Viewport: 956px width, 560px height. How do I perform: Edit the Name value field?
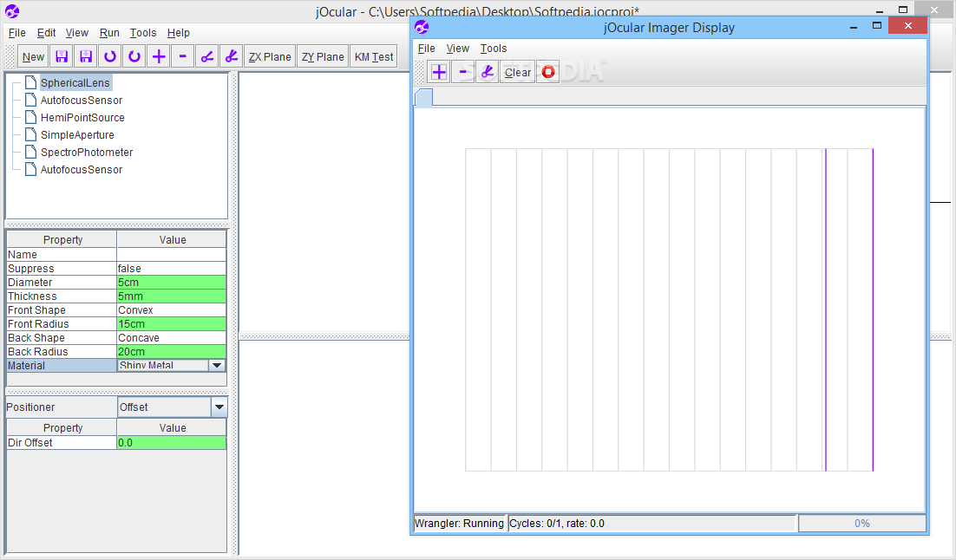171,255
